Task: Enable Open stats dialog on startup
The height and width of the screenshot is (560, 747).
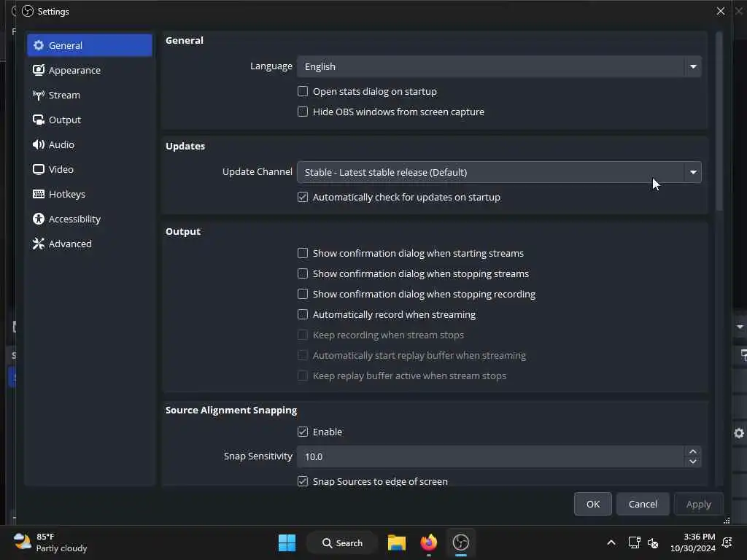Action: pyautogui.click(x=303, y=91)
